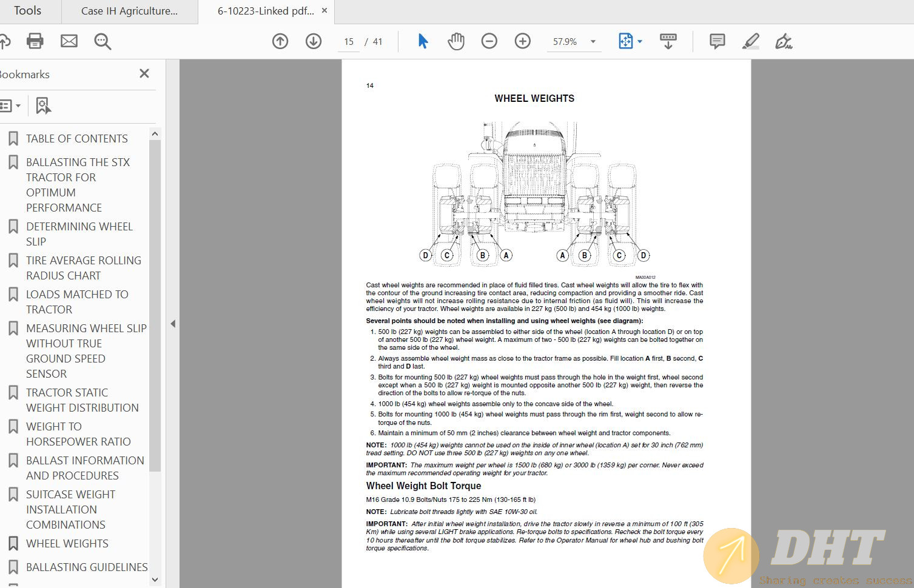
Task: Click bookmarks scrollbar down arrow
Action: [x=155, y=580]
